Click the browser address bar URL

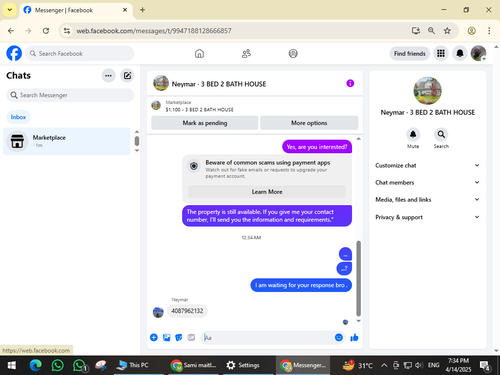(x=154, y=31)
